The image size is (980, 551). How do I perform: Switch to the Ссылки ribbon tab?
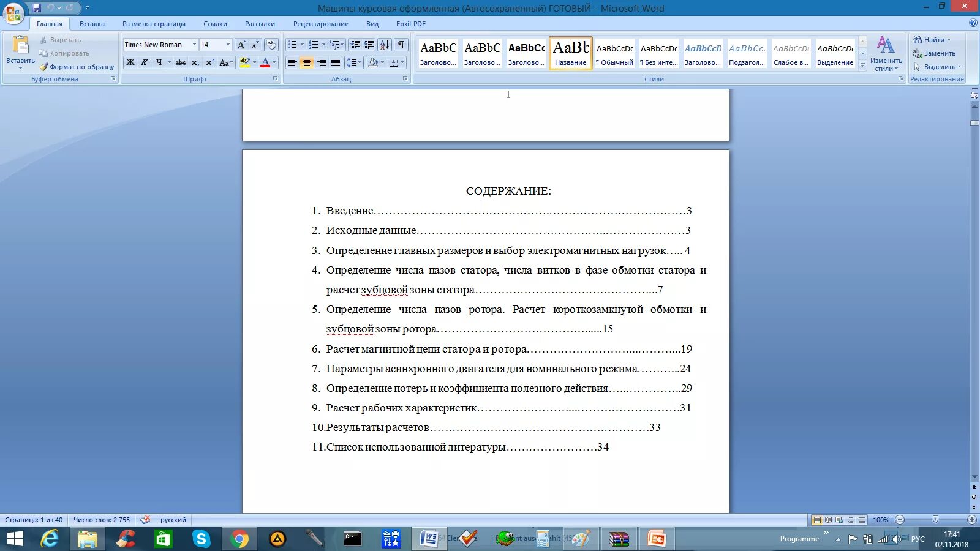click(215, 24)
